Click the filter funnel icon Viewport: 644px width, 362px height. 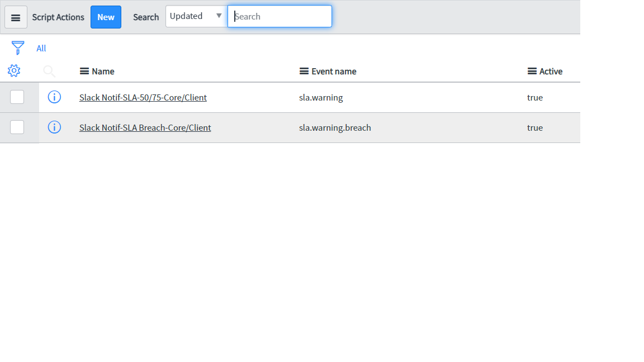tap(18, 48)
